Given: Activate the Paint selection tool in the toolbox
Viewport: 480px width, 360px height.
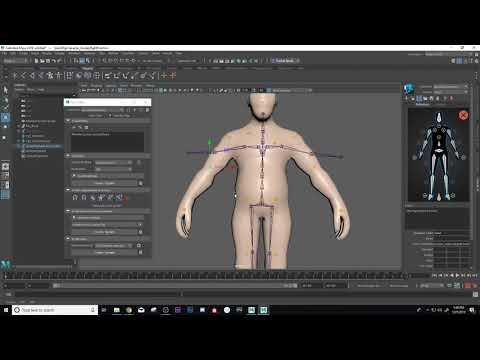Looking at the screenshot, I should tap(6, 108).
